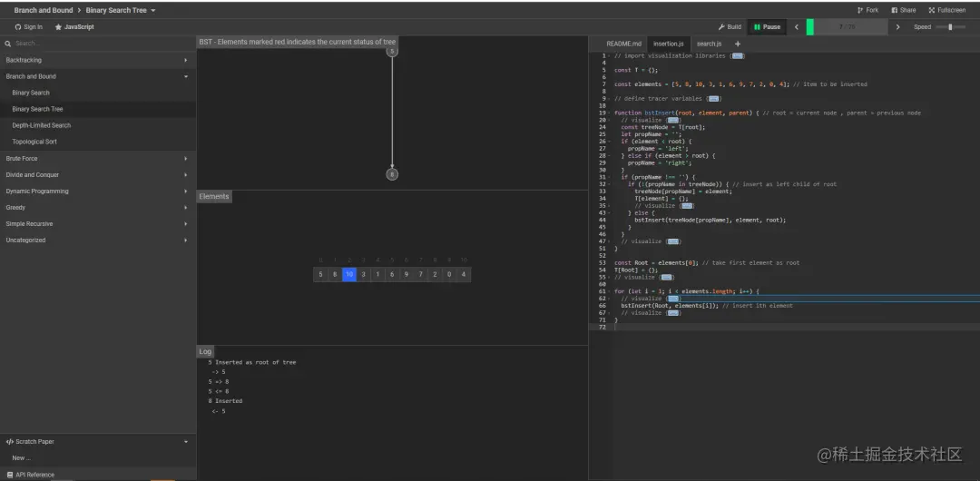Expand folded visualize block line 47
Image resolution: width=980 pixels, height=481 pixels.
pos(672,240)
